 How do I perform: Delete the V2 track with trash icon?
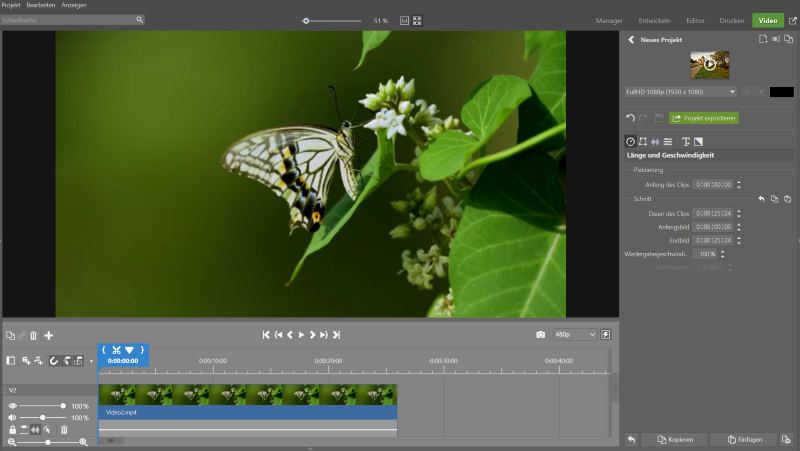pyautogui.click(x=64, y=430)
